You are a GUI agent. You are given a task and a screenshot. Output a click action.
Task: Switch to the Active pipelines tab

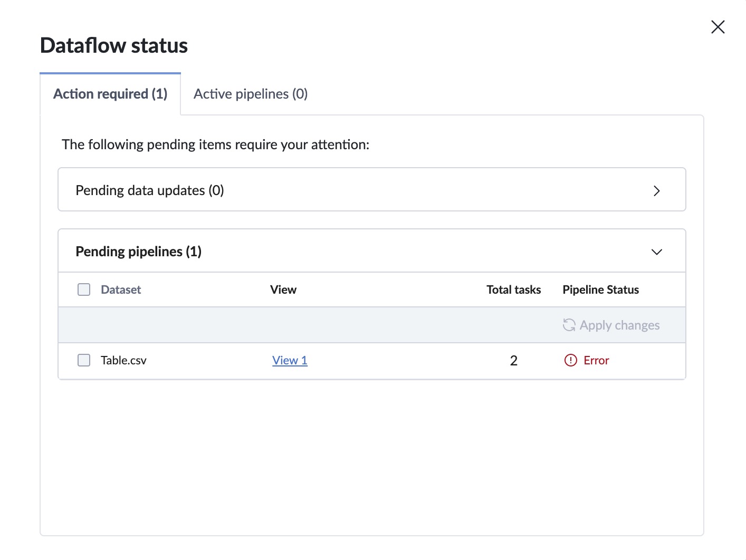click(x=250, y=93)
